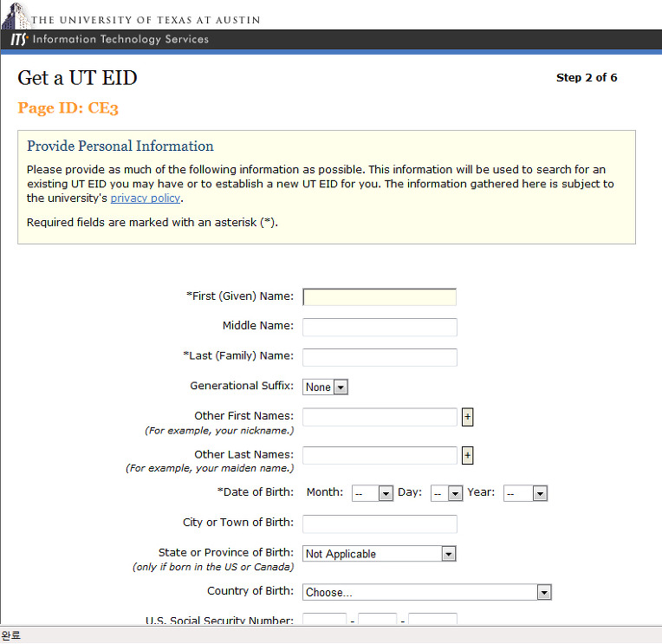Open State or Province of Birth dropdown
Image resolution: width=662 pixels, height=644 pixels.
tap(379, 554)
